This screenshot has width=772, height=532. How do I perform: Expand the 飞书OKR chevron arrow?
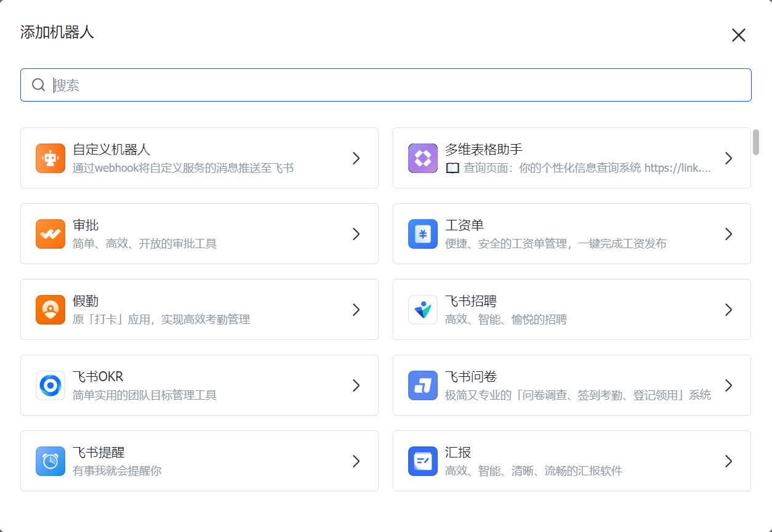(356, 385)
